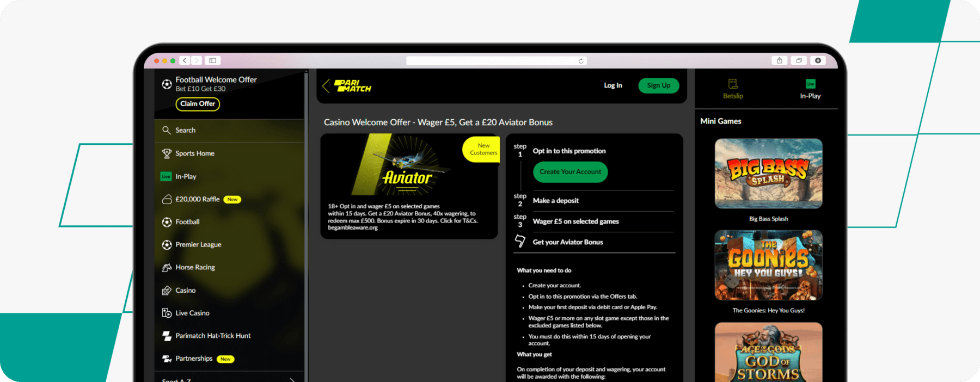The image size is (980, 382).
Task: Click the browser address bar
Action: [497, 61]
